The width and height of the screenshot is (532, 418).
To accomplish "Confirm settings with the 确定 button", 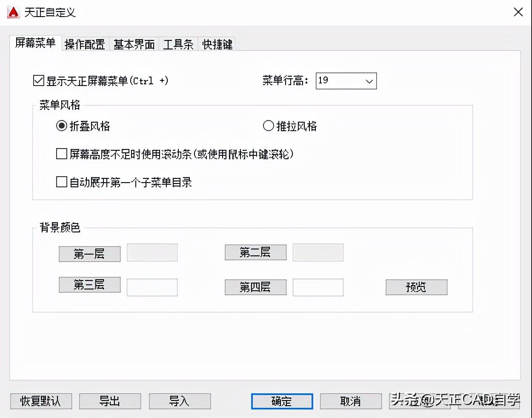I will pos(282,401).
